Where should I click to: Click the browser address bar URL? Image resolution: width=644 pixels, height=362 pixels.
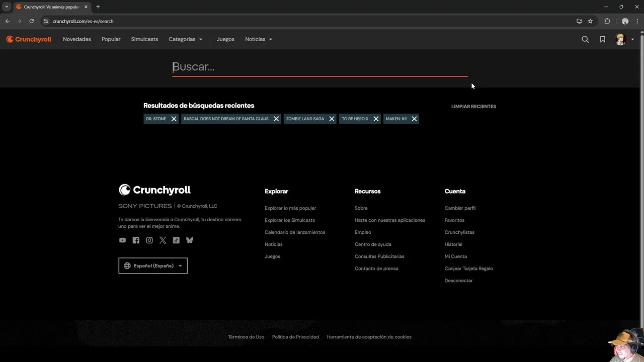tap(83, 21)
